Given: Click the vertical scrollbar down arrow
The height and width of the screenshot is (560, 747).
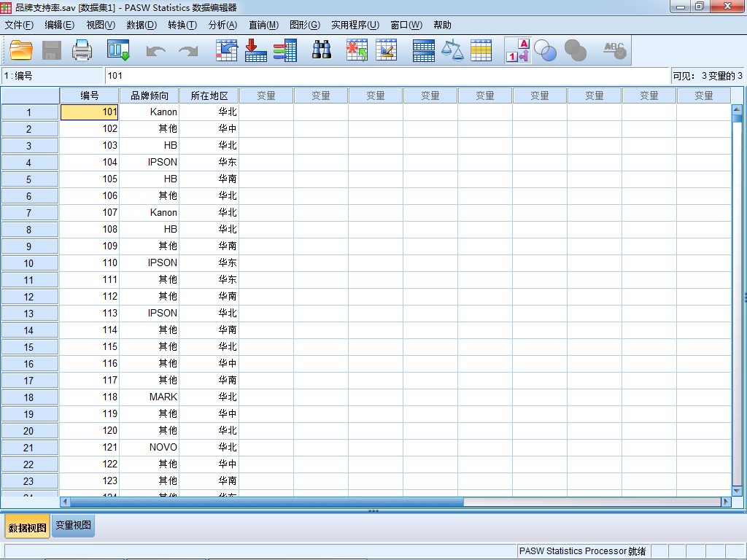Looking at the screenshot, I should coord(737,491).
